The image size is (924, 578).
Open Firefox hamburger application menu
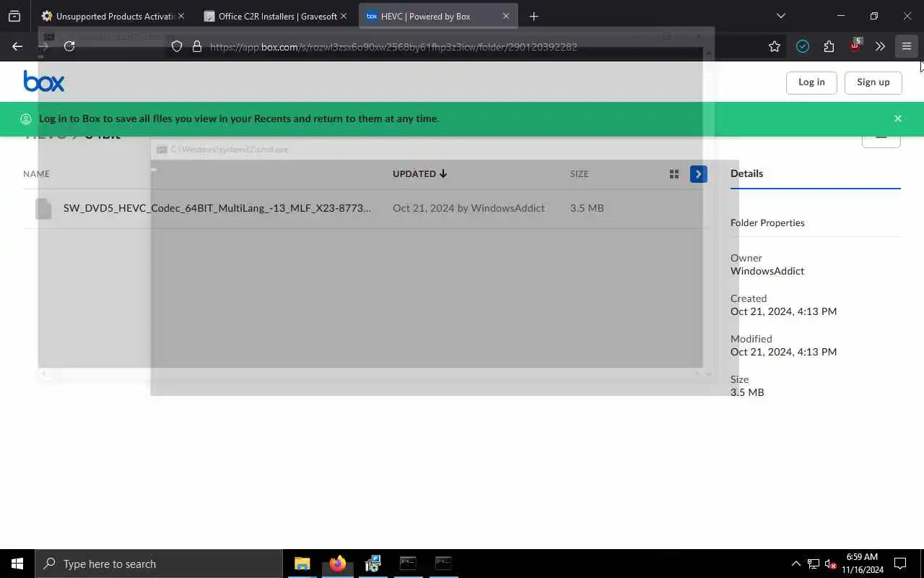[907, 46]
